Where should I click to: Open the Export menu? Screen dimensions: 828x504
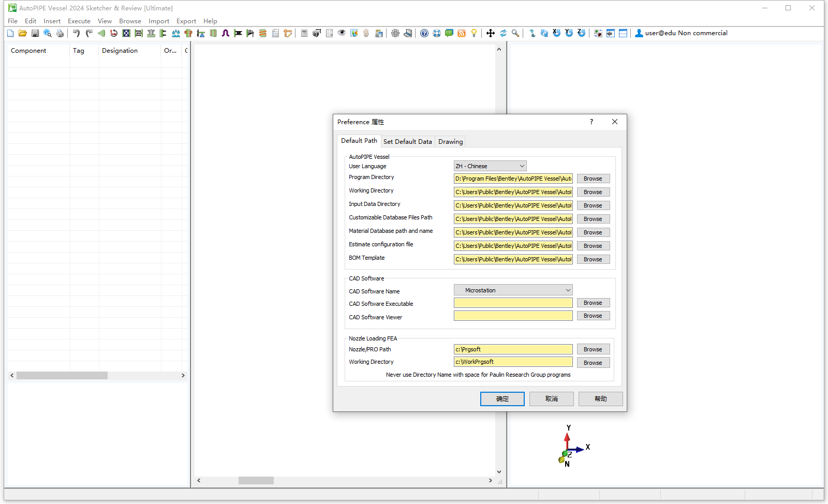click(186, 21)
